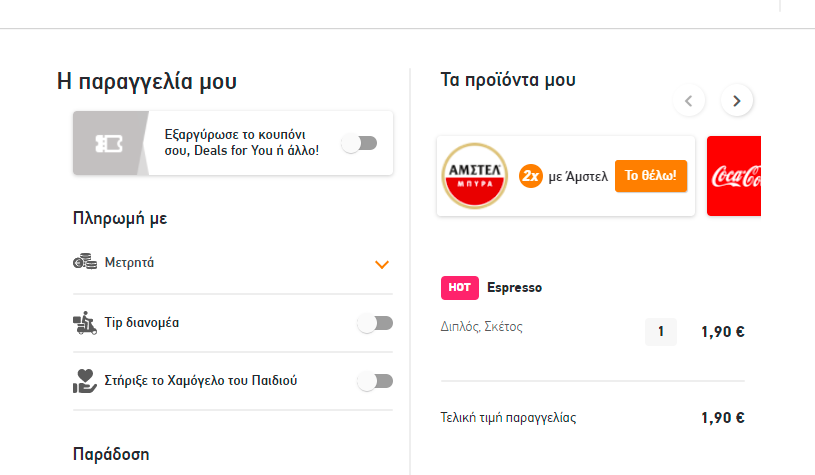The width and height of the screenshot is (815, 475).
Task: Enable the coupon redemption toggle
Action: click(359, 143)
